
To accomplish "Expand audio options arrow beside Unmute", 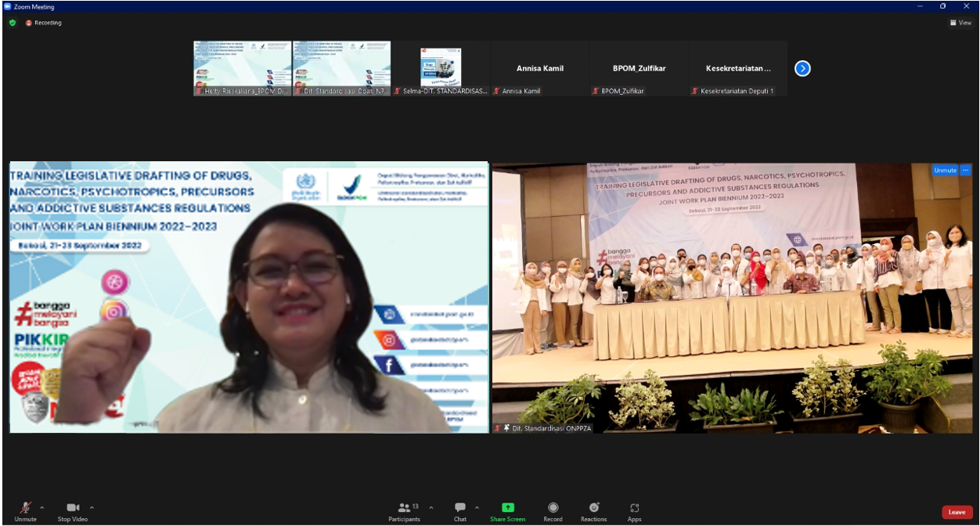I will click(x=42, y=507).
